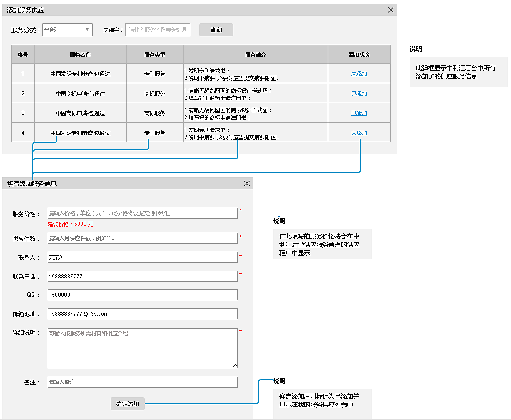Click the 邮箱地址 email address field
This screenshot has height=420, width=511.
143,313
